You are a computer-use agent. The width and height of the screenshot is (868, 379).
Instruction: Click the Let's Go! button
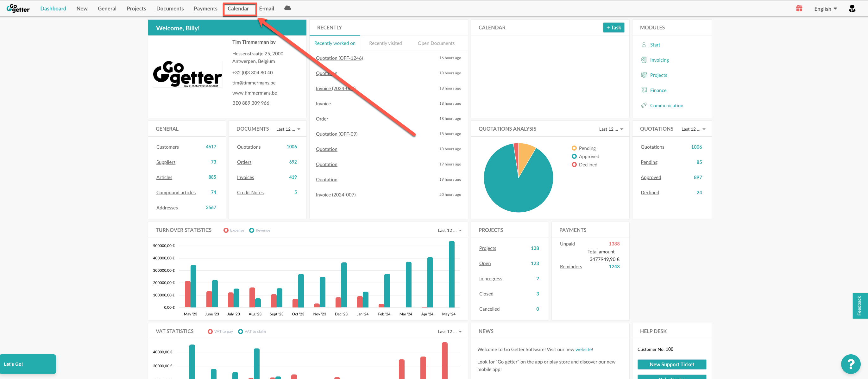[28, 364]
